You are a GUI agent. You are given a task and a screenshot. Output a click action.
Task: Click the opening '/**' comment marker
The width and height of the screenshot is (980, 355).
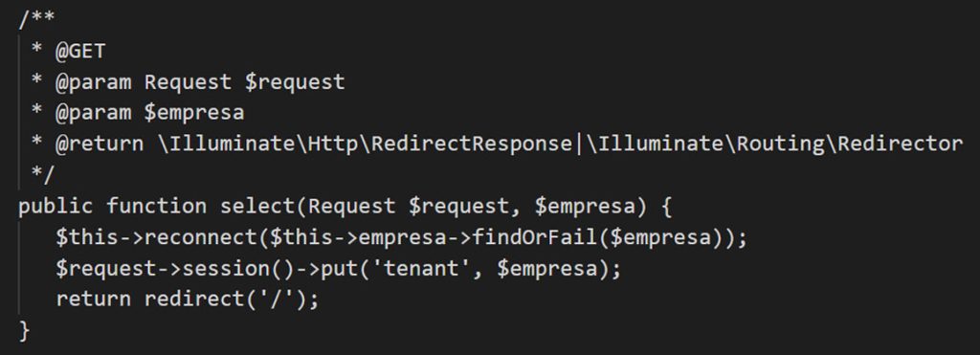37,20
